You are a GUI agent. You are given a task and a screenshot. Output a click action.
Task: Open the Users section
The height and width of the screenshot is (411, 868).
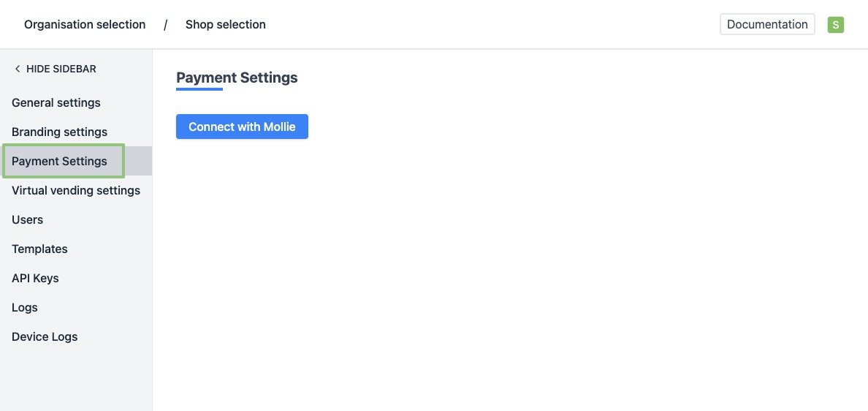pyautogui.click(x=28, y=219)
